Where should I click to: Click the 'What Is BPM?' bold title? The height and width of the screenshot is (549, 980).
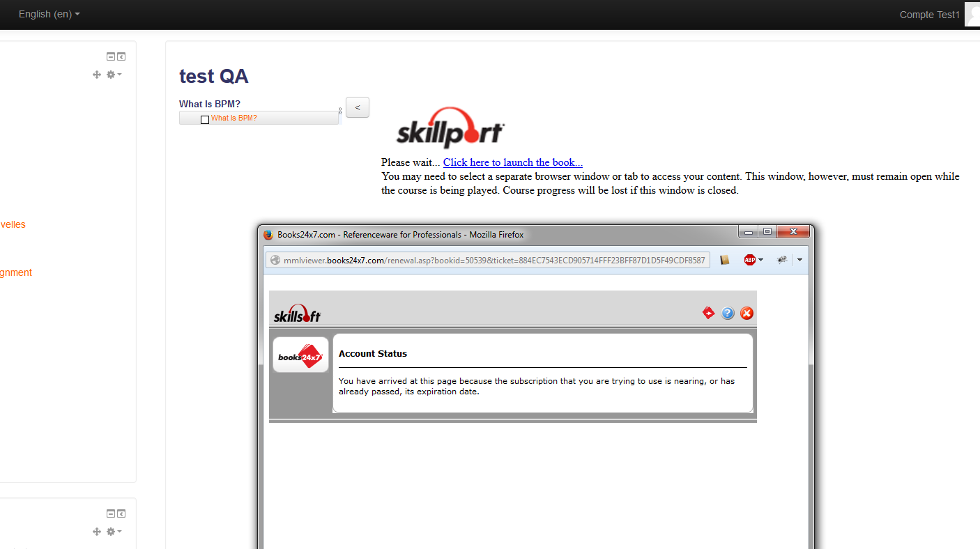[210, 105]
